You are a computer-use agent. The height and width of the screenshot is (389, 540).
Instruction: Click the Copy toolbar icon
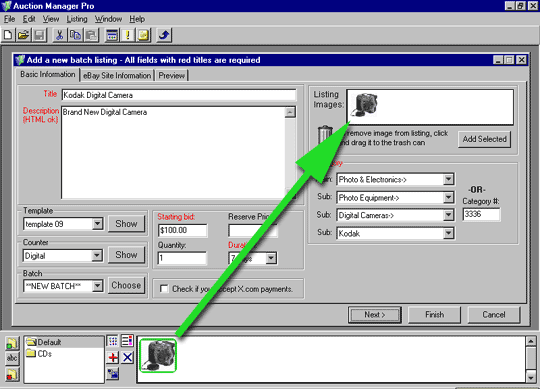[75, 35]
